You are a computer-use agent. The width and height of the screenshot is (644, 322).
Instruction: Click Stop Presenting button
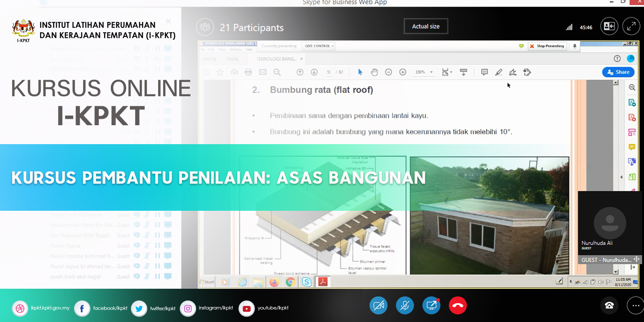(547, 46)
